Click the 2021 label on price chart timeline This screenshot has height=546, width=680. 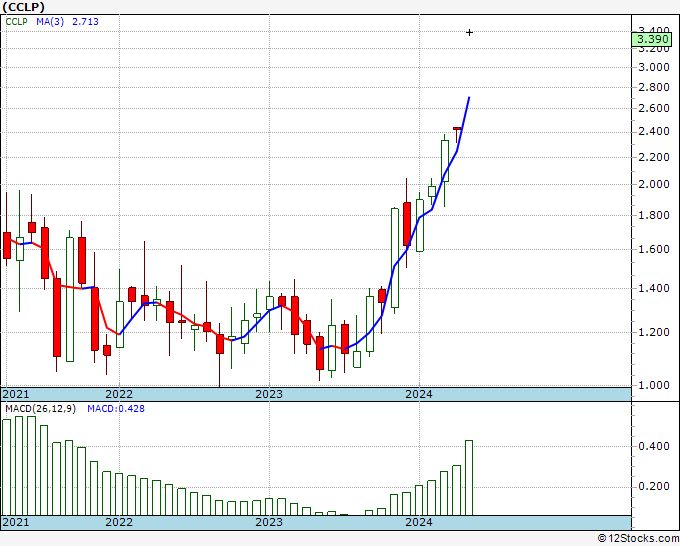pos(16,394)
